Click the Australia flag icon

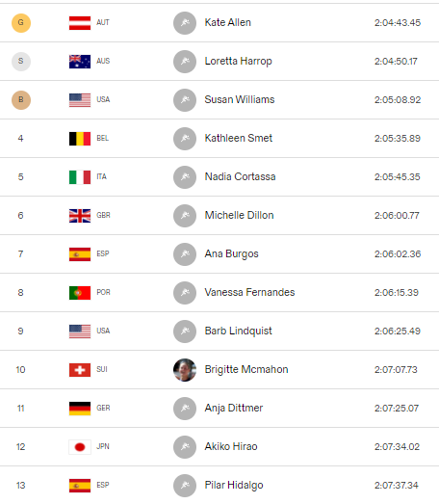(x=80, y=62)
